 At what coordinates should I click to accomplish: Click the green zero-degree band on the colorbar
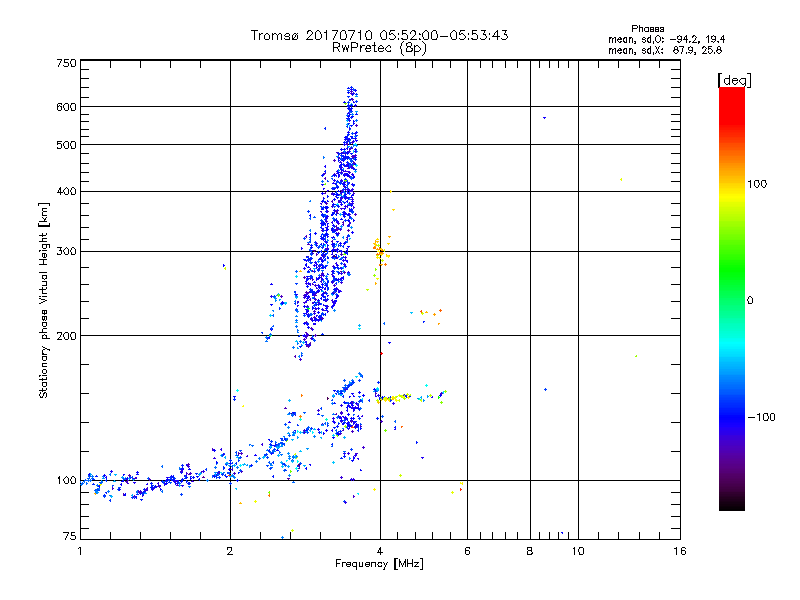(x=732, y=300)
